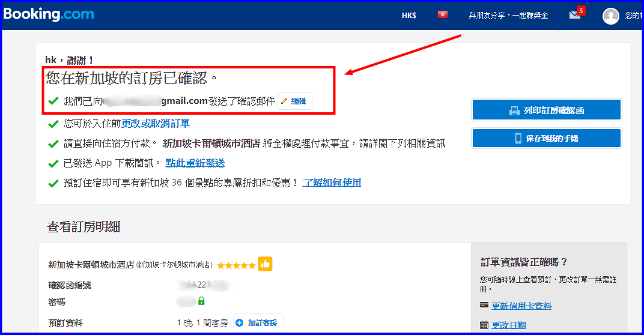Click the printer icon in 列印訂房確認函
Screen dimensions: 644x335
click(x=514, y=110)
